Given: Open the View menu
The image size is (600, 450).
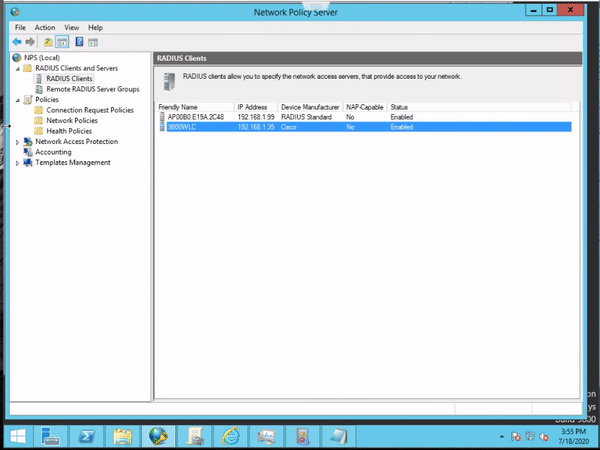Looking at the screenshot, I should point(71,27).
